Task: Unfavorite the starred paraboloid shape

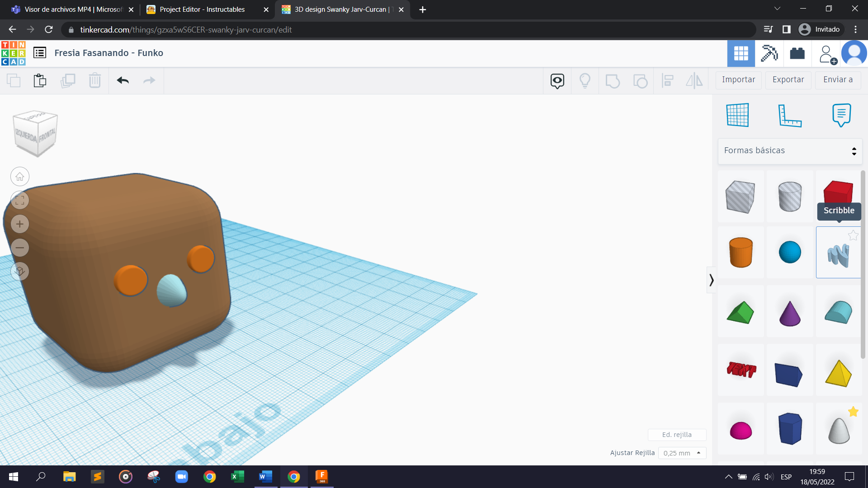Action: tap(853, 412)
